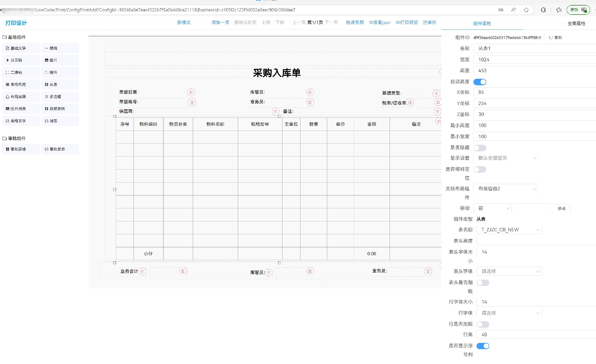Click the 二维码 (QR code) component icon
The image size is (596, 364).
pyautogui.click(x=7, y=73)
